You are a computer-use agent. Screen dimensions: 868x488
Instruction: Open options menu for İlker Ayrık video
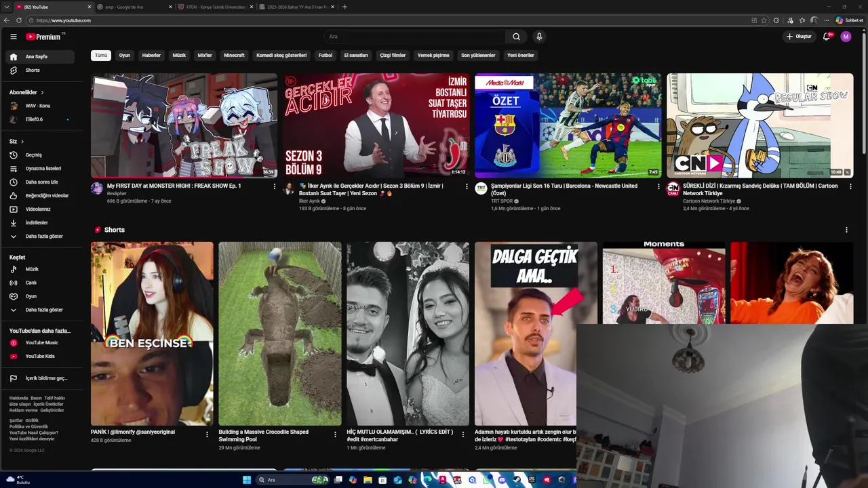(x=467, y=186)
